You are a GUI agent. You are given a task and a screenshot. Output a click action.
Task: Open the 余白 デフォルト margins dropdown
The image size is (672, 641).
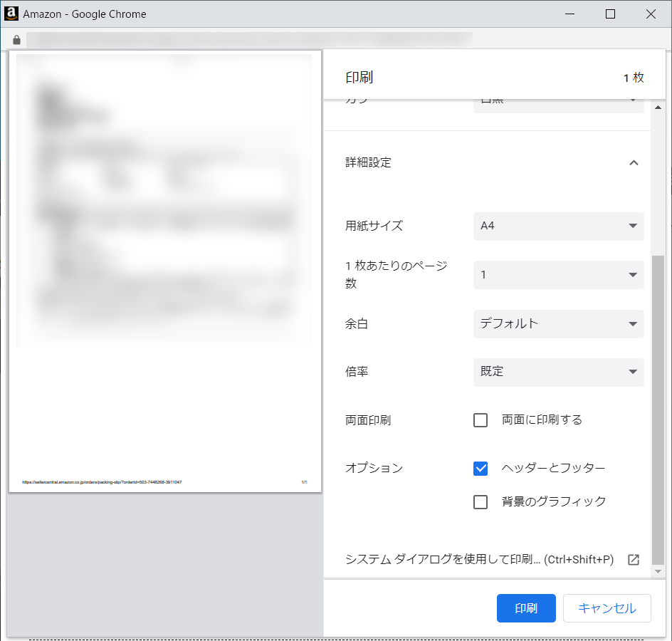(558, 324)
